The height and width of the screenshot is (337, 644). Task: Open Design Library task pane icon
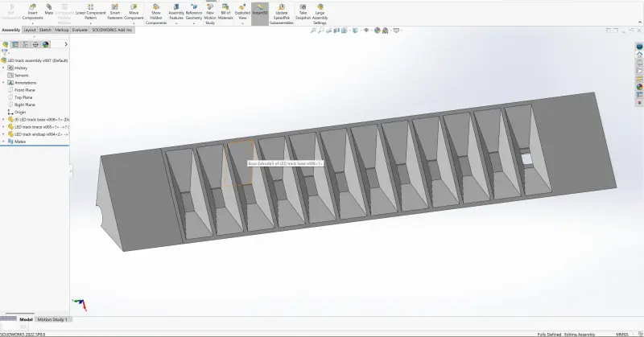pyautogui.click(x=639, y=63)
